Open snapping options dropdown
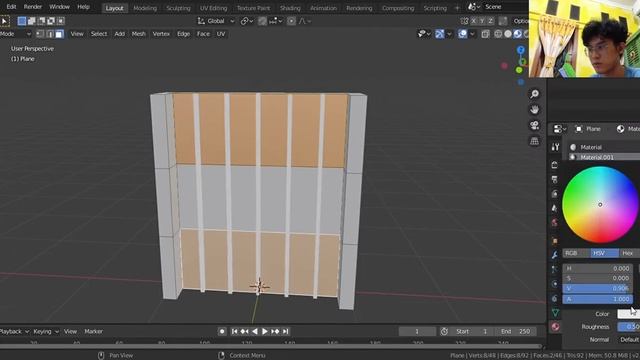Image resolution: width=640 pixels, height=360 pixels. (276, 21)
